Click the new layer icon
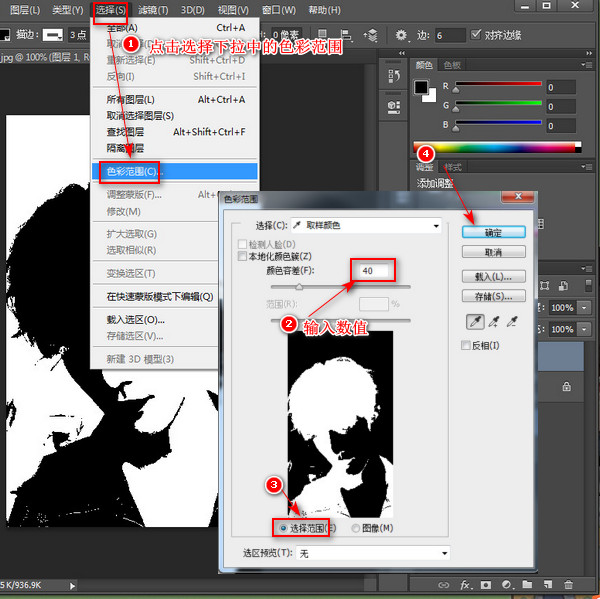The image size is (600, 599). point(548,584)
